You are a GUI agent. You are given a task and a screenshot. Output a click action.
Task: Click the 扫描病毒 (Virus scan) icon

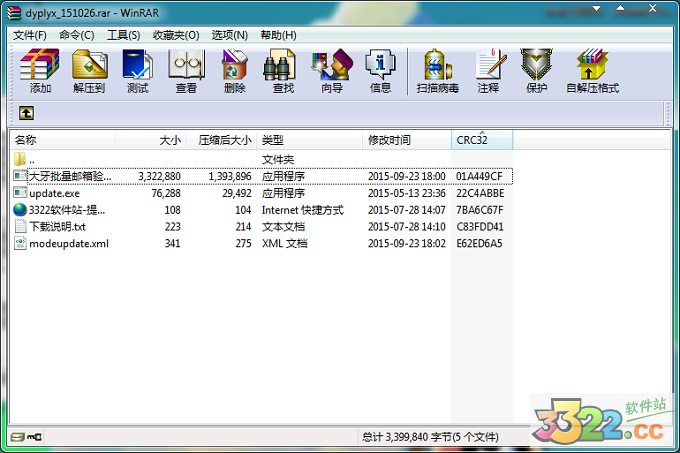click(438, 65)
